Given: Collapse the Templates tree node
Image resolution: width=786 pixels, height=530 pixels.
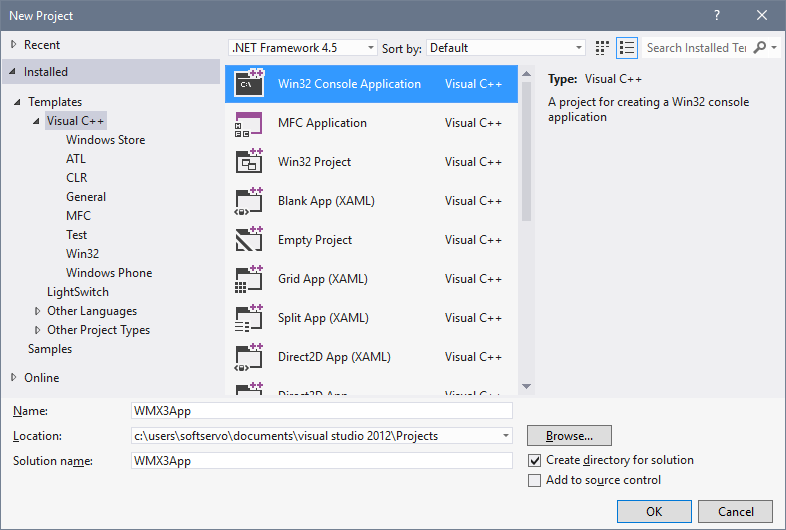Looking at the screenshot, I should tap(17, 102).
